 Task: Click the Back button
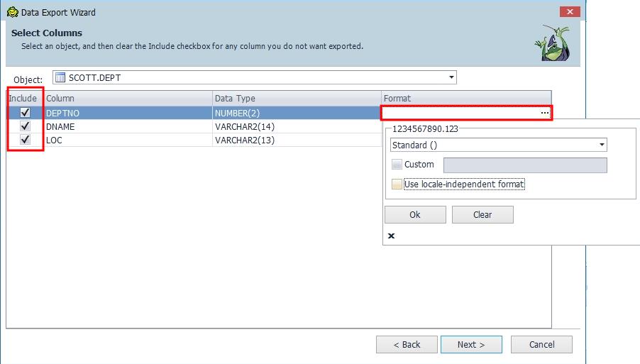pyautogui.click(x=407, y=344)
